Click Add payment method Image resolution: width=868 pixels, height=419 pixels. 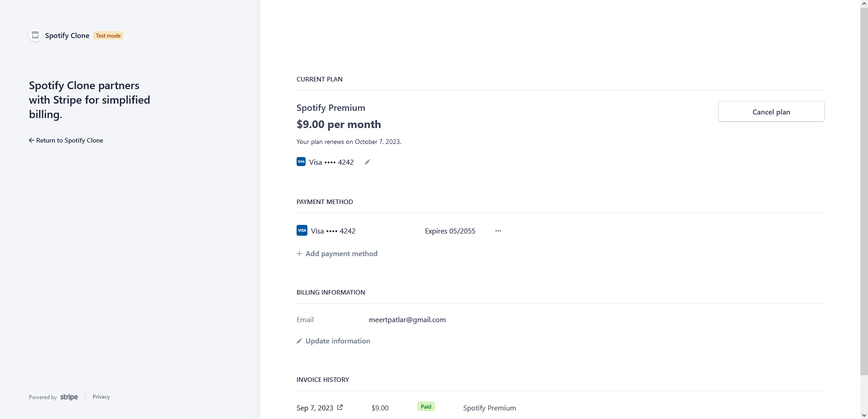337,254
